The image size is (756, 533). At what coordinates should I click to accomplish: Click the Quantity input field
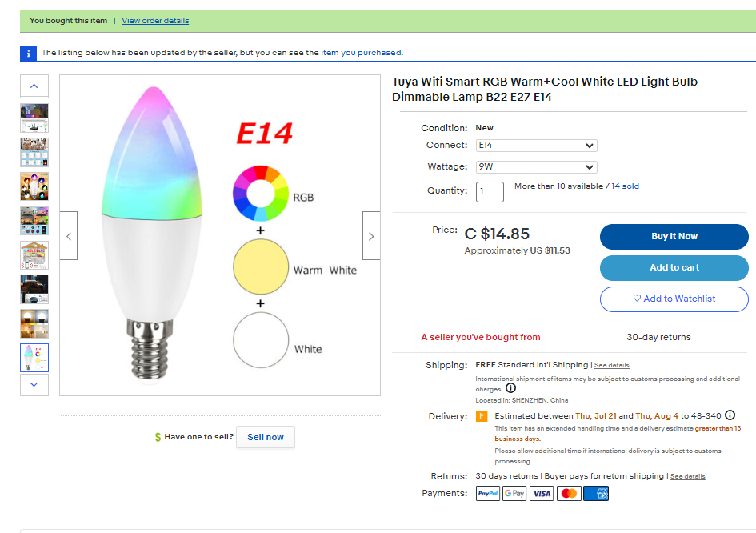coord(490,191)
